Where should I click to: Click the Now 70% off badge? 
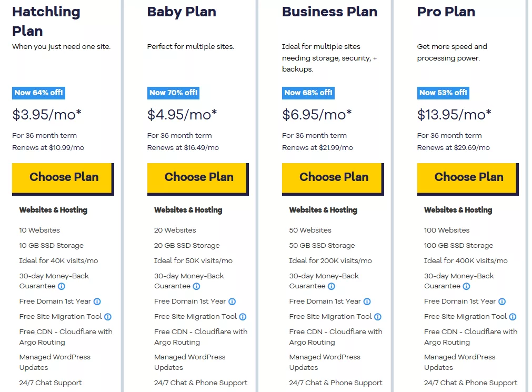(x=173, y=93)
